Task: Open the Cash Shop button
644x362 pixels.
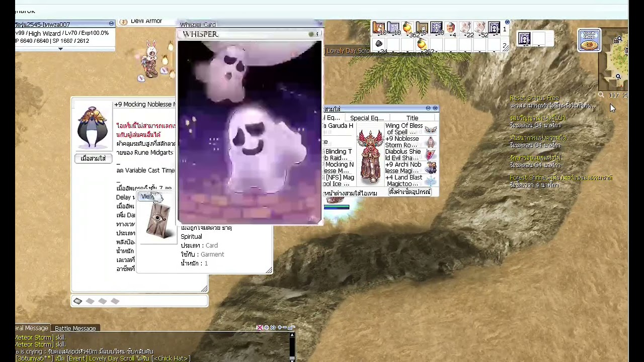Action: (589, 40)
